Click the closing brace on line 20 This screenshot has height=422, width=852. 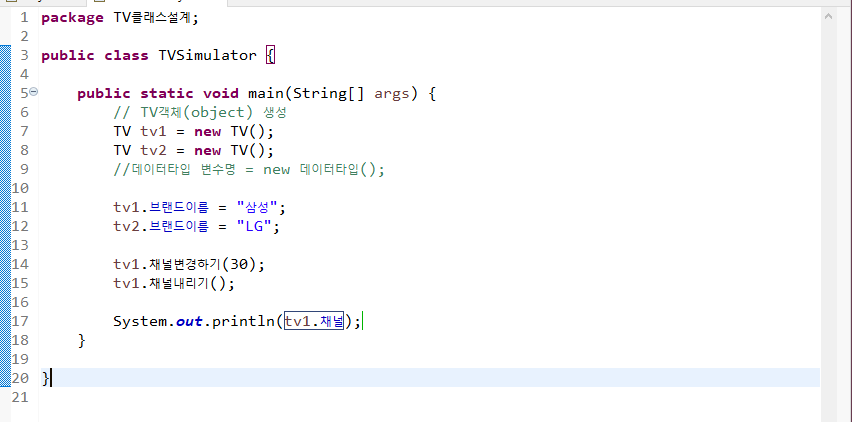(x=46, y=377)
